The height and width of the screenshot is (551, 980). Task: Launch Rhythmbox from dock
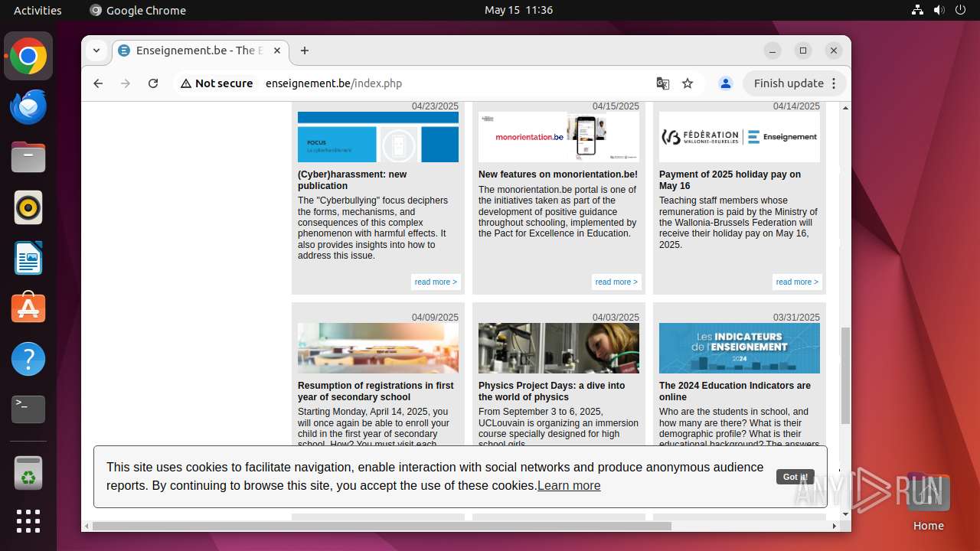[28, 207]
